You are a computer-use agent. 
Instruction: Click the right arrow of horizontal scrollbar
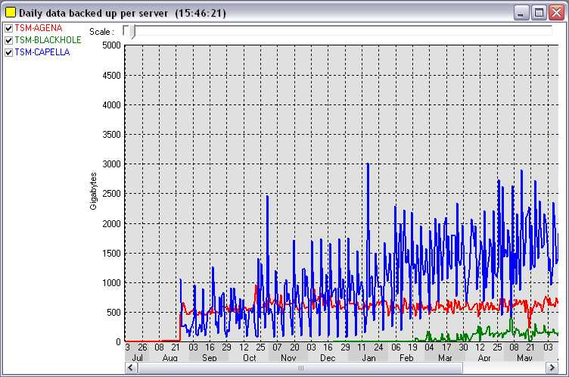click(552, 368)
